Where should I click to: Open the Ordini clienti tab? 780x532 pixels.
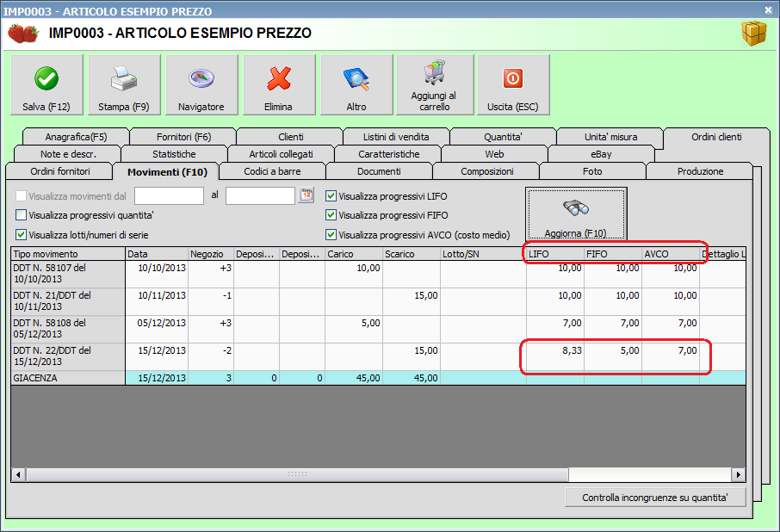coord(716,137)
